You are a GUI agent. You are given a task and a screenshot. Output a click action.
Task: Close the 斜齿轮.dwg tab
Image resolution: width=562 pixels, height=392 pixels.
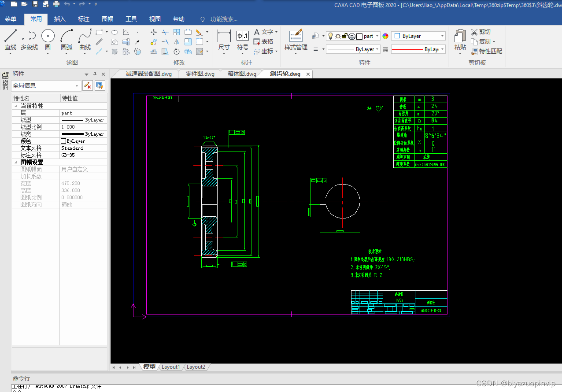308,74
